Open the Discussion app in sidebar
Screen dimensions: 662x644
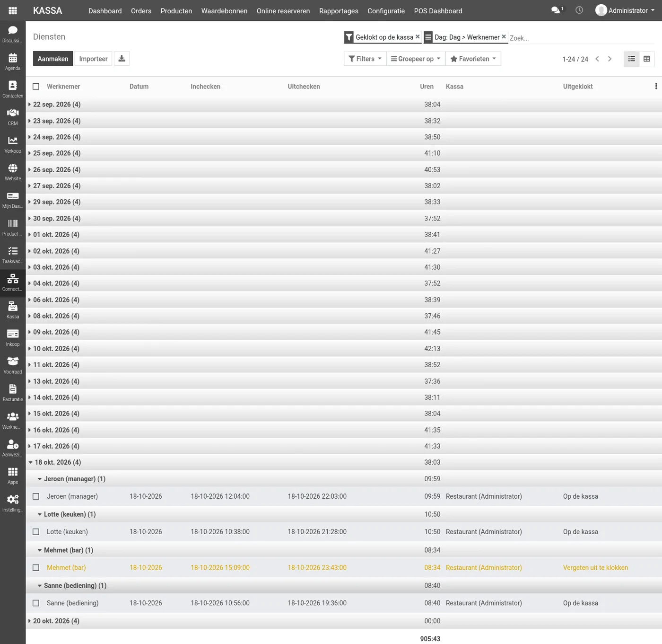(13, 34)
